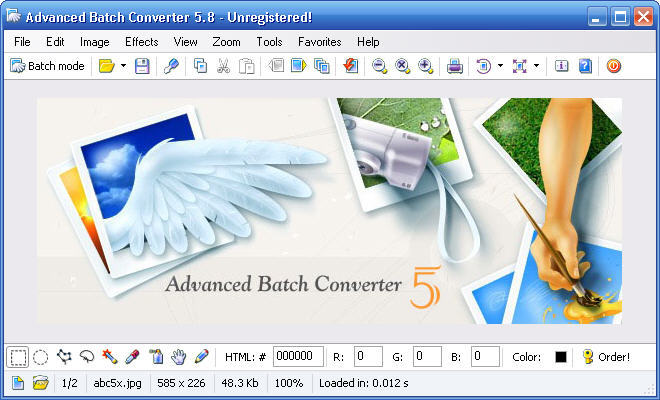The width and height of the screenshot is (660, 400).
Task: Open help with the blue question mark icon
Action: point(585,66)
